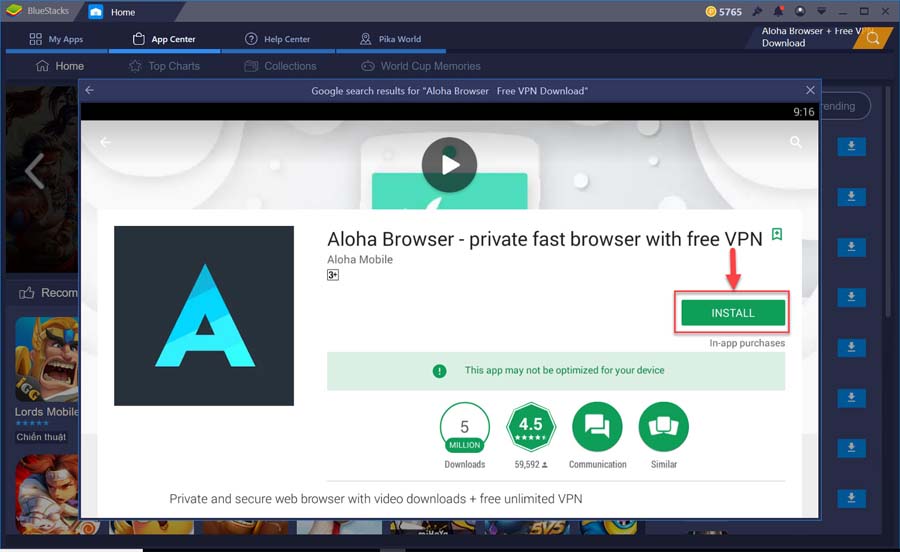
Task: Add Aloha Browser to wishlist bookmark icon
Action: click(777, 234)
